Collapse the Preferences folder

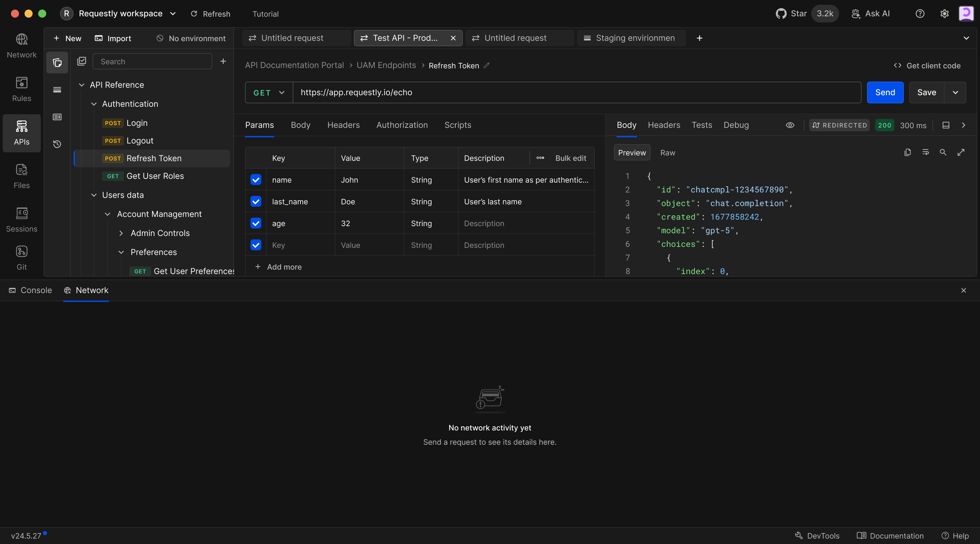(121, 252)
